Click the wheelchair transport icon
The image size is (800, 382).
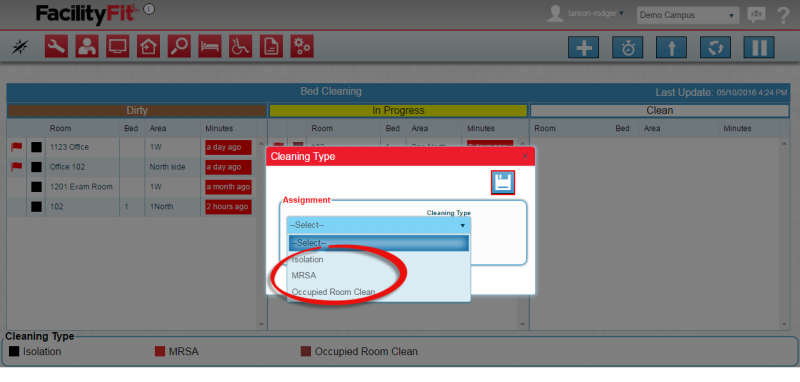tap(240, 47)
